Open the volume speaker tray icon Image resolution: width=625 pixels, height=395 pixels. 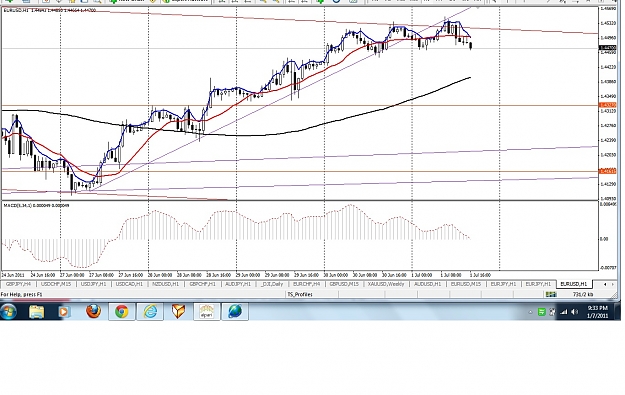574,312
